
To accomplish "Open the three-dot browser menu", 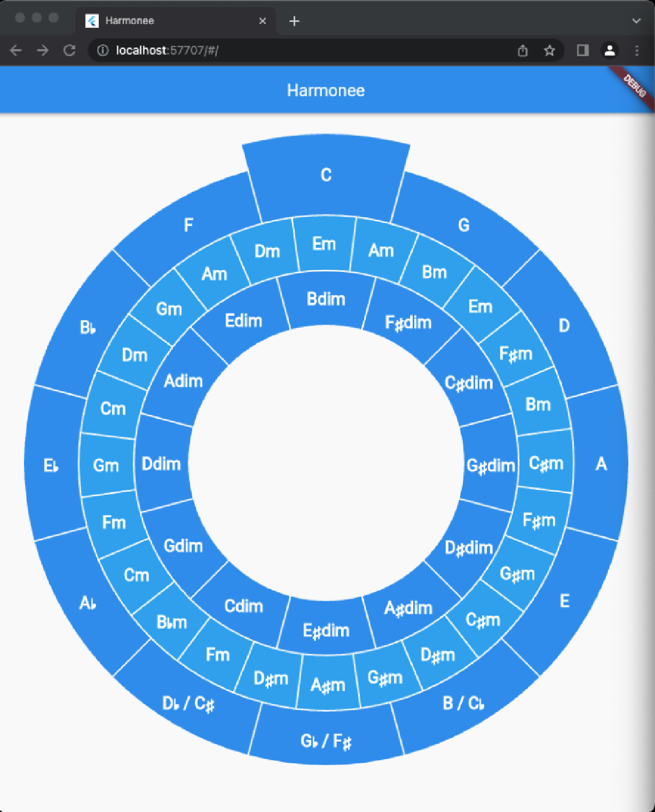I will (636, 51).
